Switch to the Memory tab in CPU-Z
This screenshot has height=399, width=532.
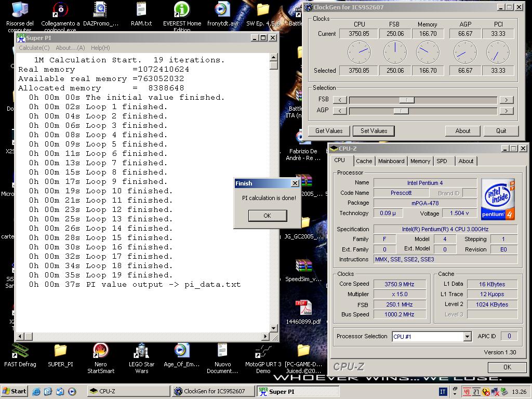click(420, 161)
